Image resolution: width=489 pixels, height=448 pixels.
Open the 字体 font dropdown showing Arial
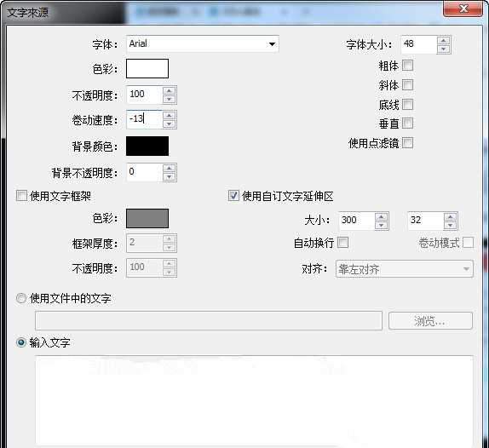pyautogui.click(x=203, y=44)
